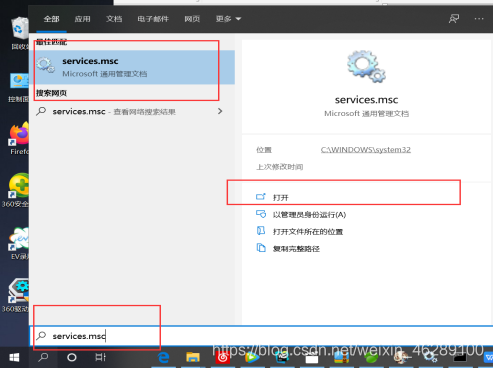This screenshot has width=494, height=369.
Task: Focus the search box containing services.msc
Action: 261,336
